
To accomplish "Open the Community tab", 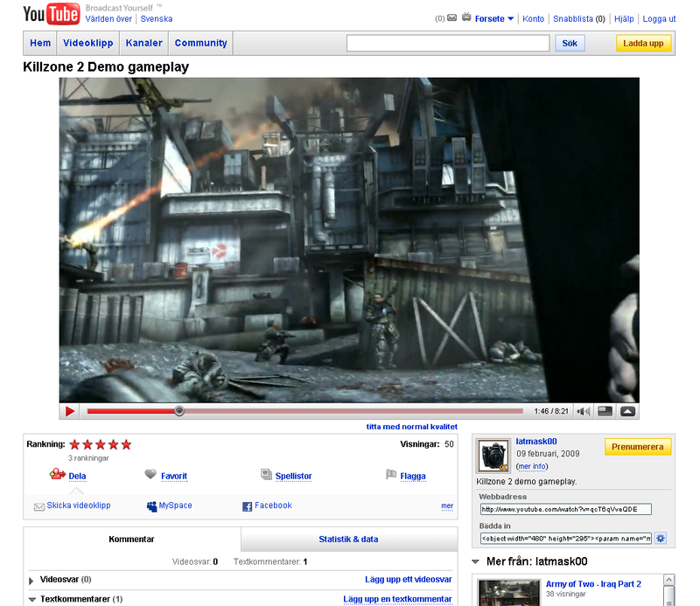I will click(x=201, y=43).
